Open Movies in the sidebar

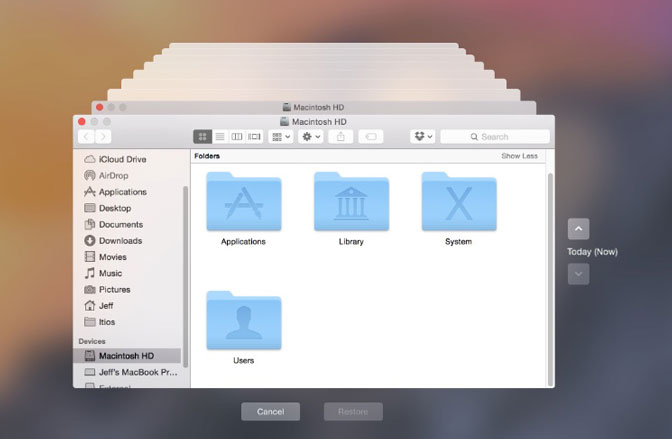pyautogui.click(x=127, y=257)
